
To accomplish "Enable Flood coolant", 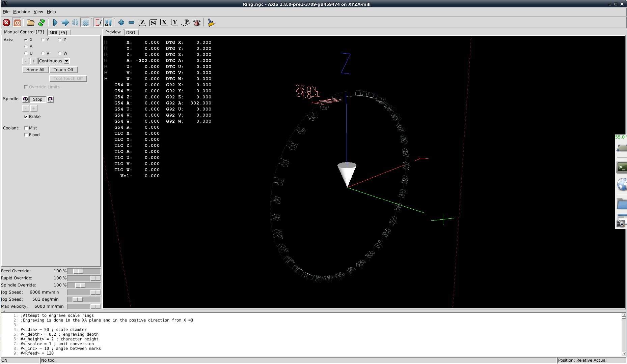I will (26, 135).
